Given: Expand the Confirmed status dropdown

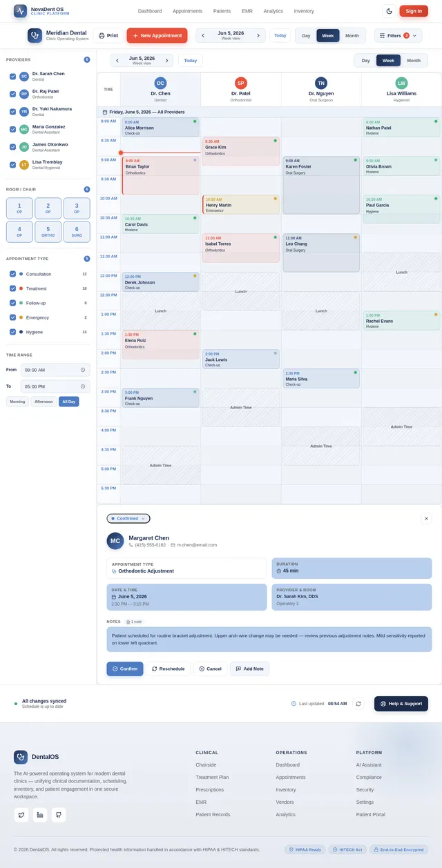Looking at the screenshot, I should coord(128,518).
